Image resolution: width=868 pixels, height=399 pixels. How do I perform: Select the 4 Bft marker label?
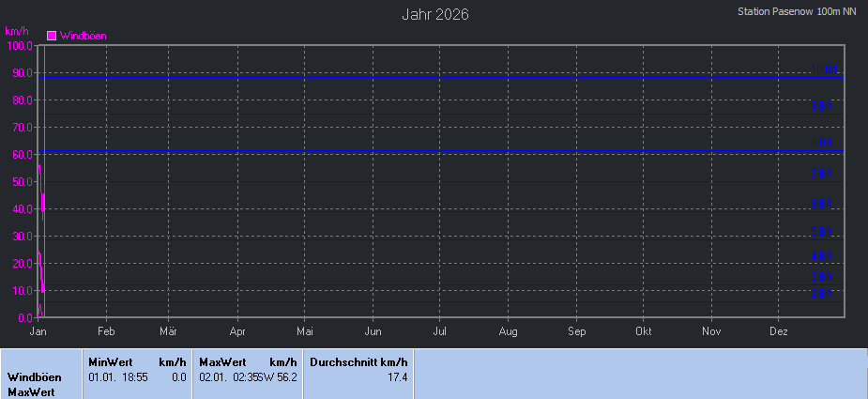823,257
